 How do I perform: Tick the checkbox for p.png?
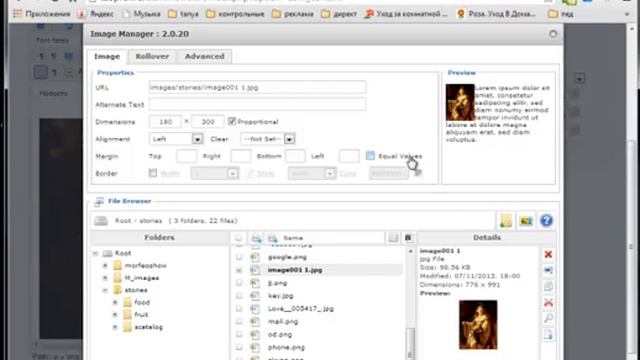click(239, 283)
